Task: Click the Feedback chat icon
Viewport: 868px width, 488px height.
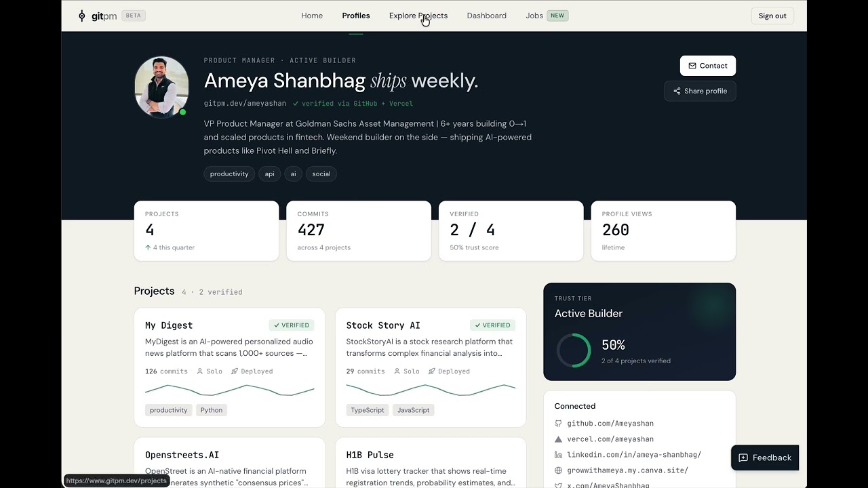Action: tap(743, 457)
